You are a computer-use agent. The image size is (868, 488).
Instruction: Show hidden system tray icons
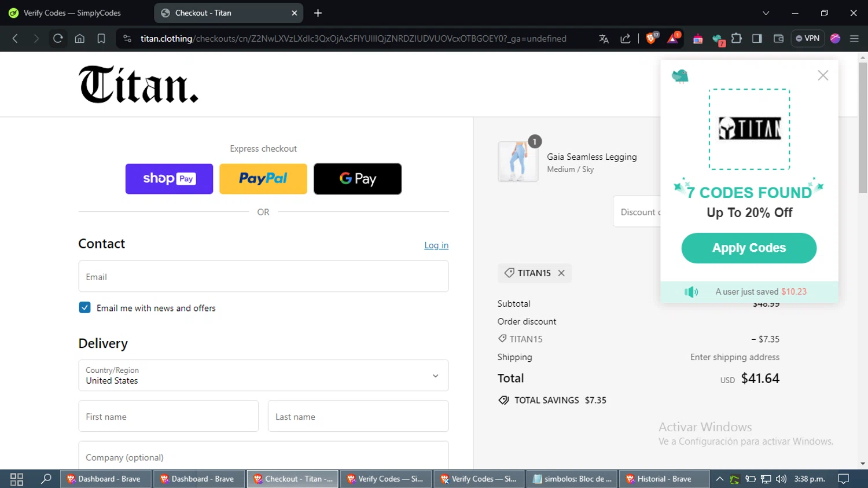(x=719, y=479)
